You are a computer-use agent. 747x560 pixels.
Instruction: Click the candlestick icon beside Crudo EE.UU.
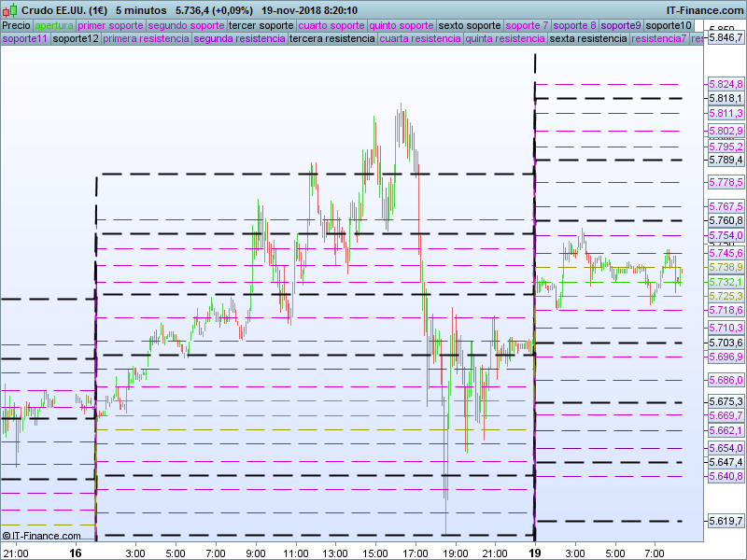[x=10, y=10]
